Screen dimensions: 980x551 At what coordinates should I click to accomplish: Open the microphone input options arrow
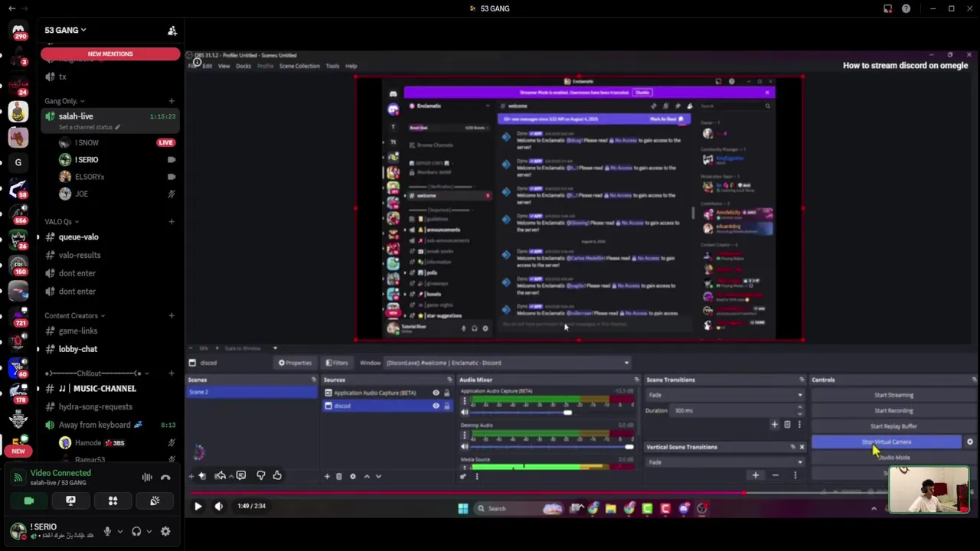click(x=119, y=531)
